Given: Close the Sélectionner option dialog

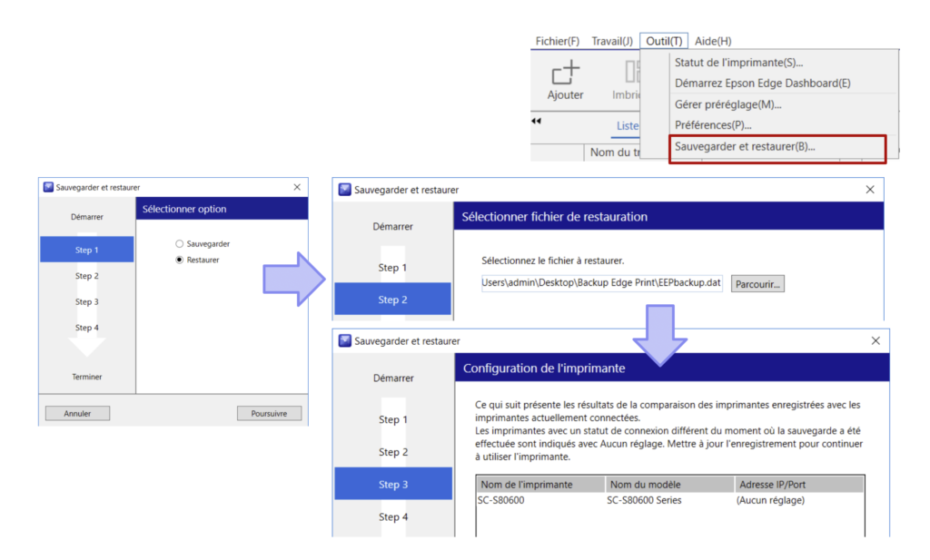Looking at the screenshot, I should [297, 187].
